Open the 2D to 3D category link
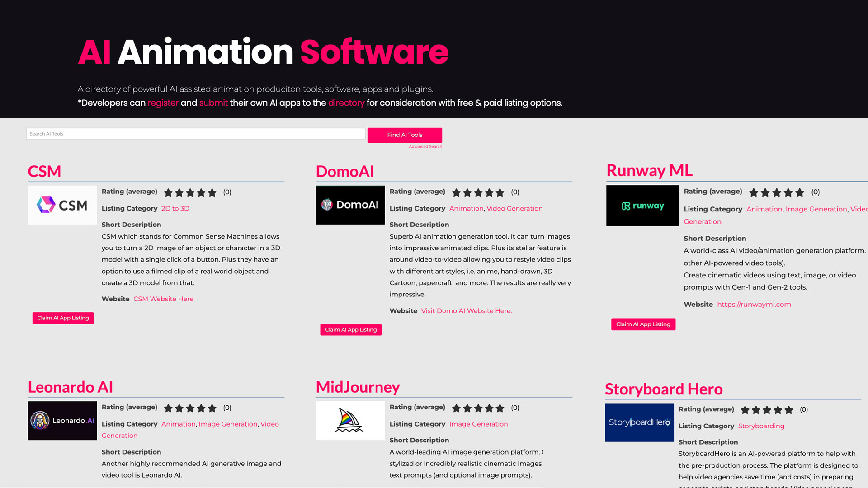Screen dimensions: 868x488 tap(175, 208)
